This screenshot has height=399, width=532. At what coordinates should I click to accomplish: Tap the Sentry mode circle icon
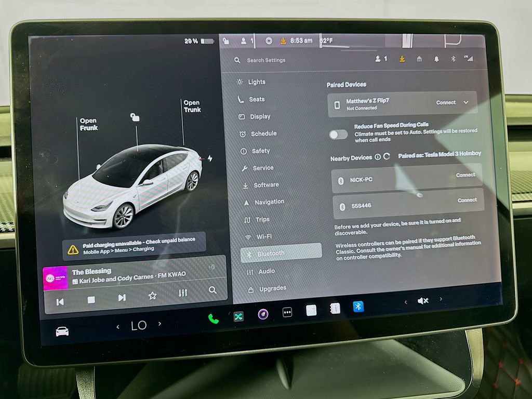269,41
